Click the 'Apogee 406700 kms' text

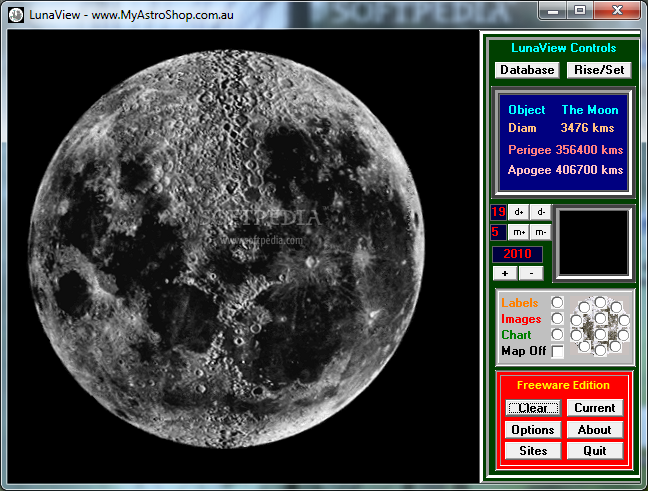pos(565,170)
